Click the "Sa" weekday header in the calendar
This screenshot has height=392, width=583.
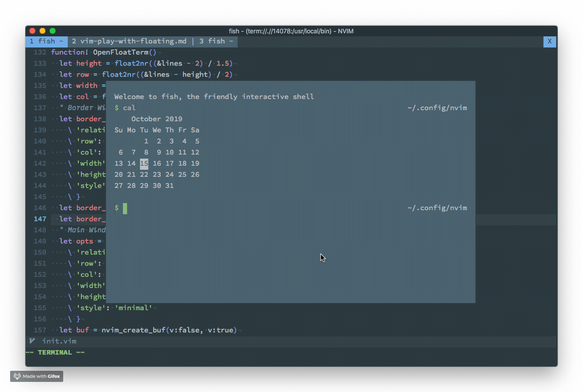click(195, 130)
